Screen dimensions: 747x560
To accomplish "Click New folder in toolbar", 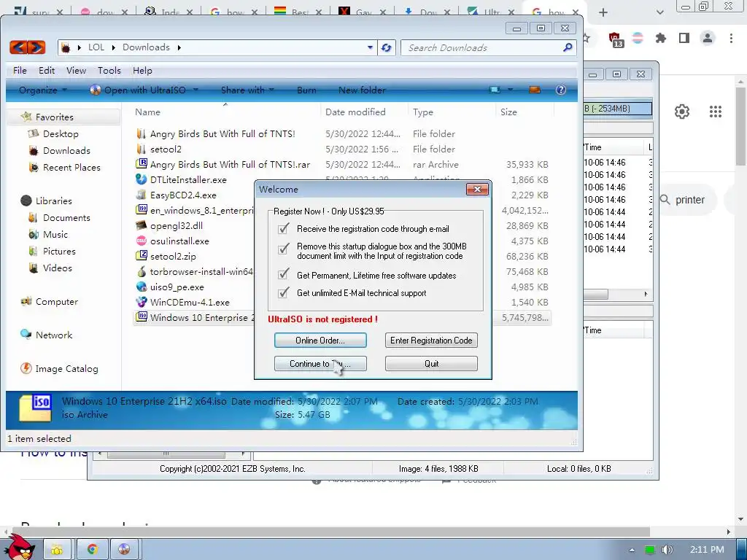I will click(x=362, y=90).
